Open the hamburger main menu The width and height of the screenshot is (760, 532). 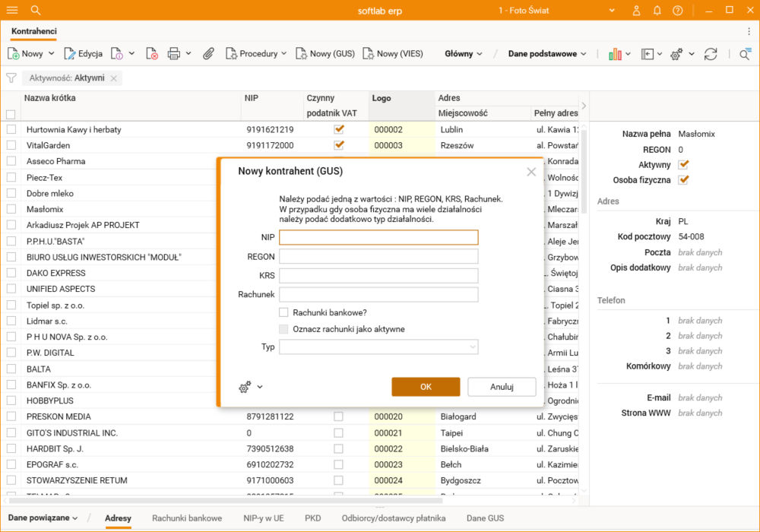click(12, 11)
